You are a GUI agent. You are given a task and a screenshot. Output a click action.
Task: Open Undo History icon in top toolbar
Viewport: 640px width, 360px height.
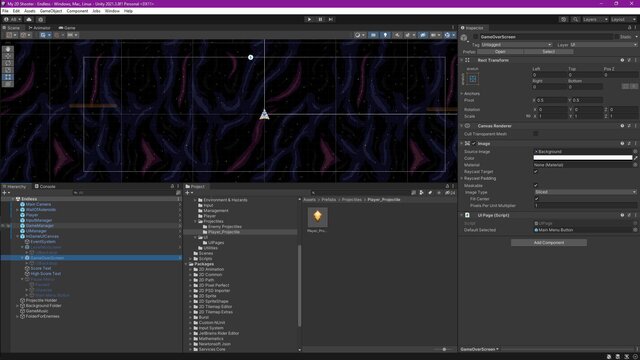[563, 19]
